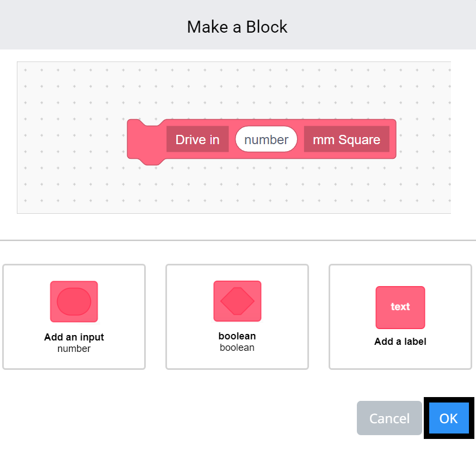Click the red oval inside the input card
Screen dimensions: 476x452
[74, 301]
